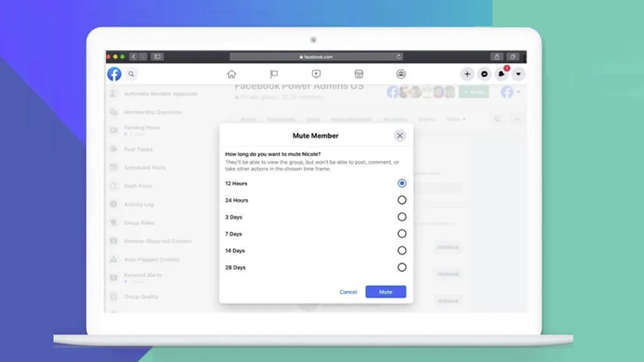The image size is (644, 362).
Task: Open the Facebook search magnifier button
Action: point(131,74)
